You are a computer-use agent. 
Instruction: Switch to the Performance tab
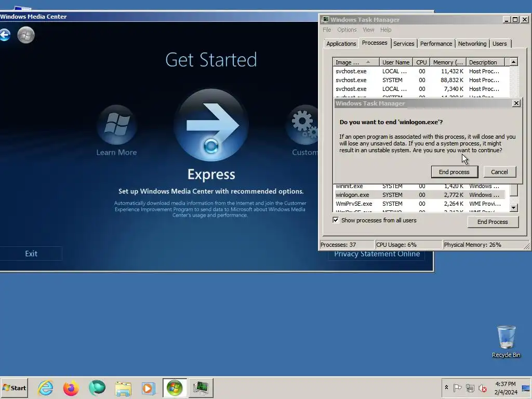click(436, 44)
